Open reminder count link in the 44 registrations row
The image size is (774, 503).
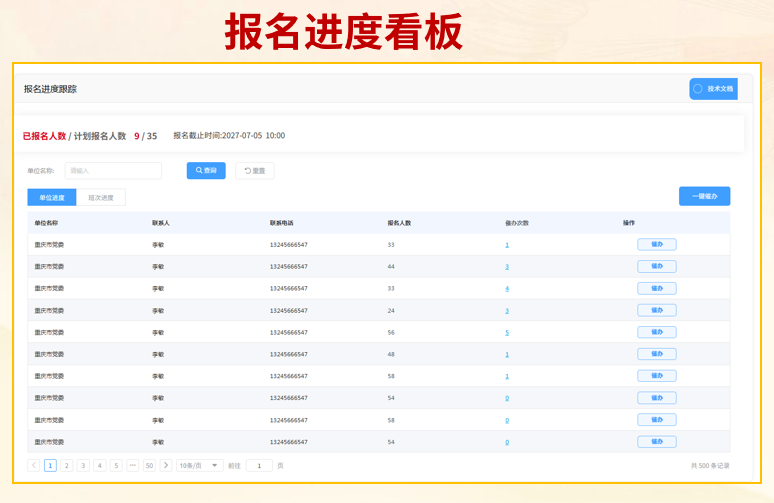click(x=507, y=267)
